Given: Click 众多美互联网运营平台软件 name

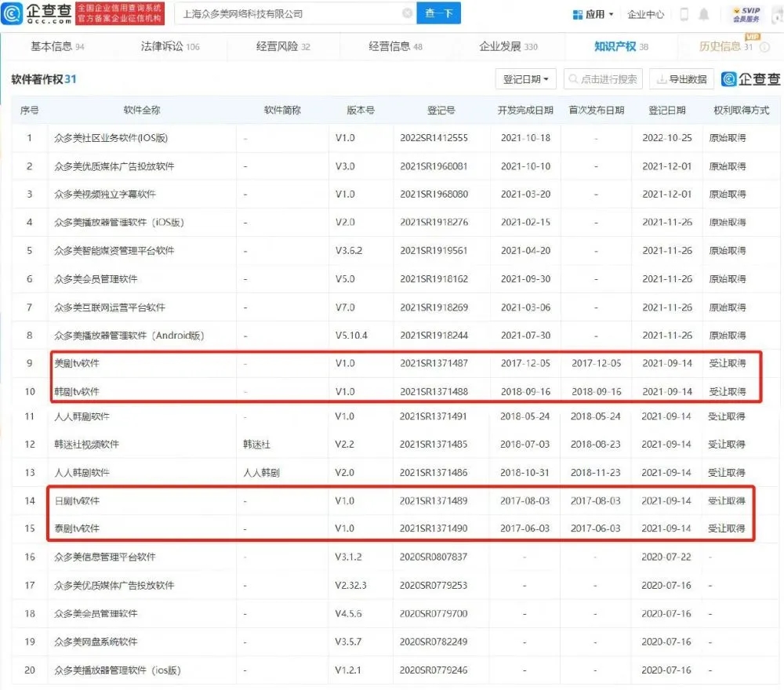Looking at the screenshot, I should [x=110, y=307].
